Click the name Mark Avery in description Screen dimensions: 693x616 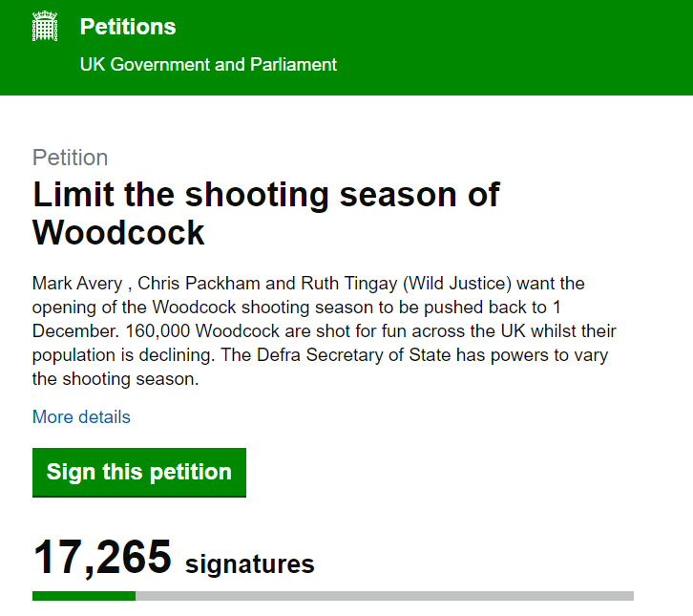tap(78, 284)
